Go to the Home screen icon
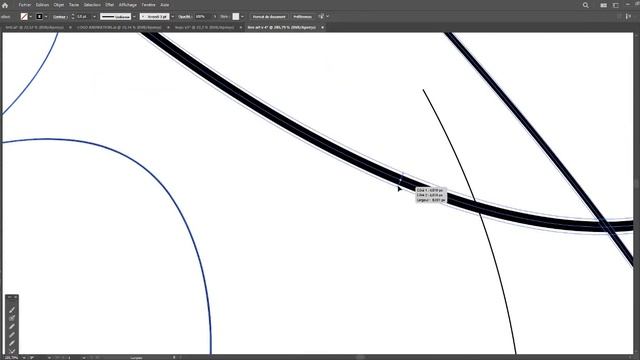This screenshot has height=360, width=640. (5, 5)
